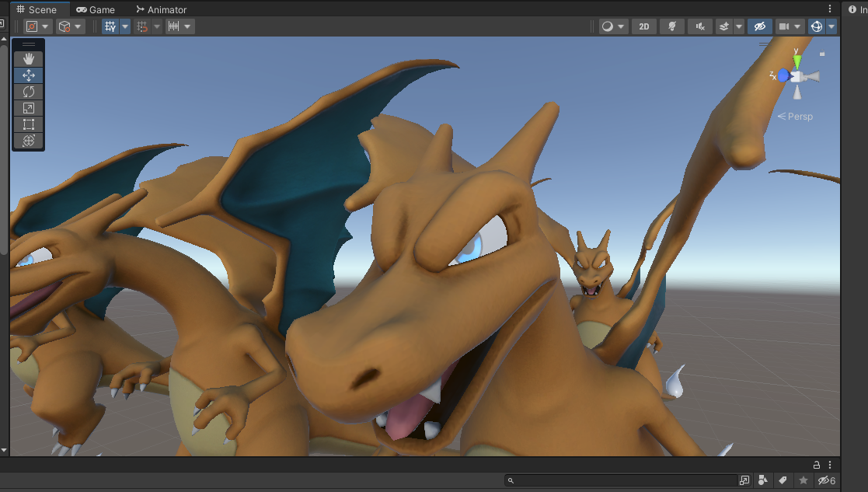Toggle the bottom panel lock icon
The image size is (868, 492).
(817, 465)
